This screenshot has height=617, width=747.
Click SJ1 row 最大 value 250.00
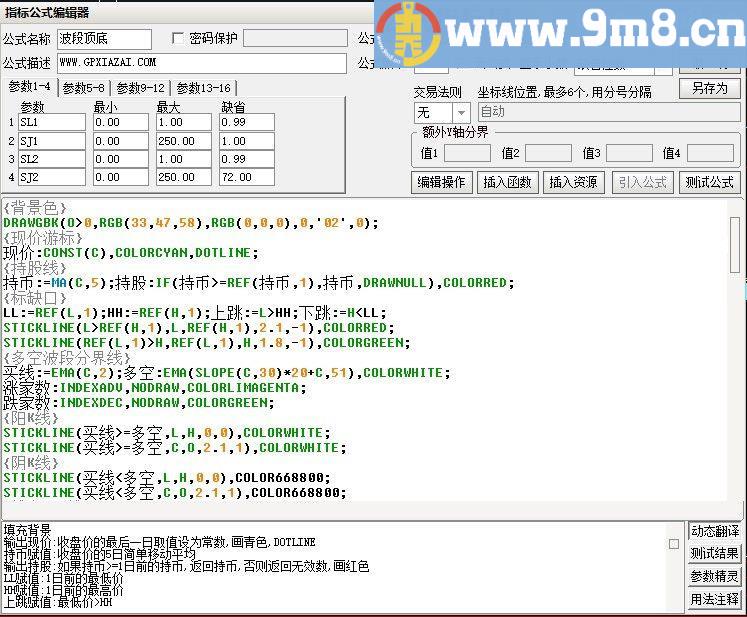(x=183, y=141)
